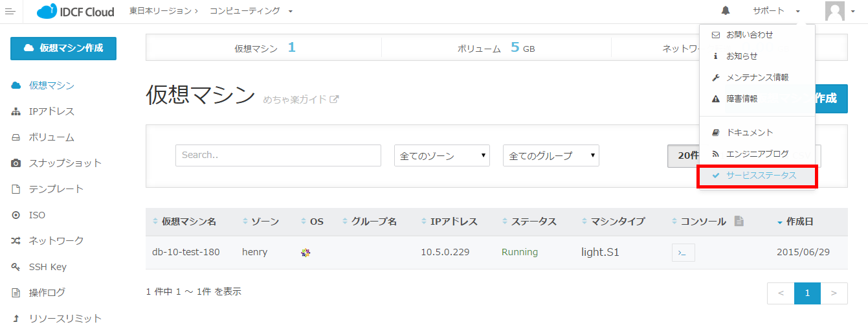Click the document icon beside コンソール header

[739, 222]
